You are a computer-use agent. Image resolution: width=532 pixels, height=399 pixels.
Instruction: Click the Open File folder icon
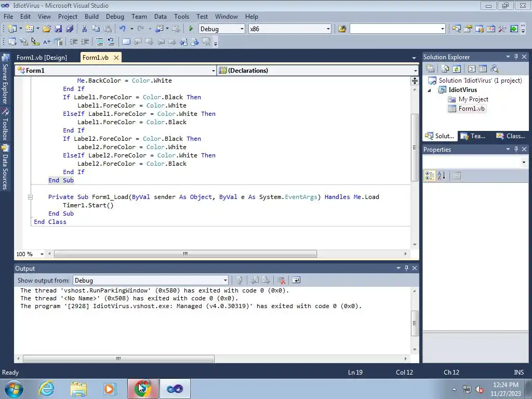coord(46,29)
